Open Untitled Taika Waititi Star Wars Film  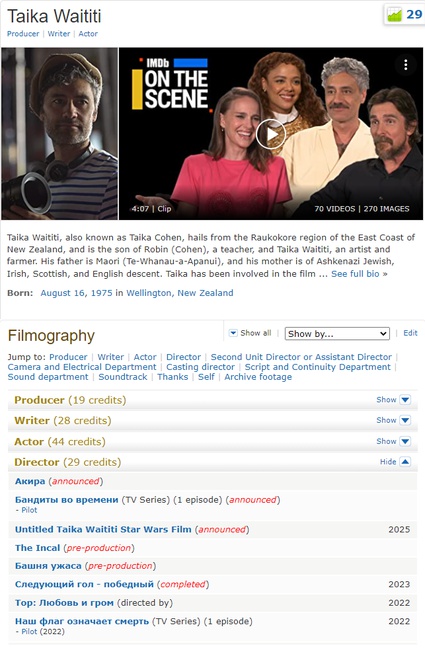103,529
